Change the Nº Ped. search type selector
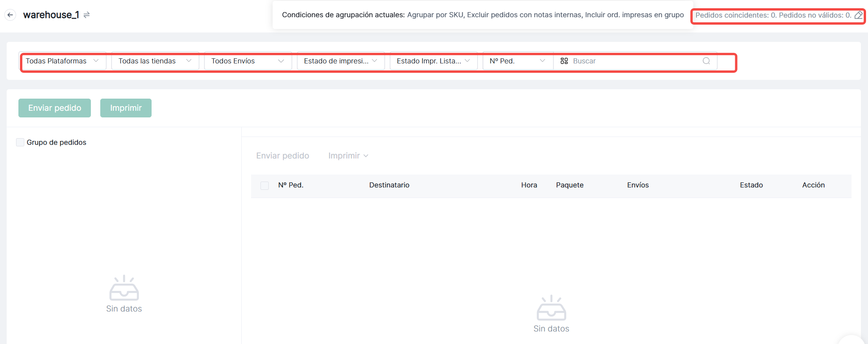The width and height of the screenshot is (868, 344). 517,61
